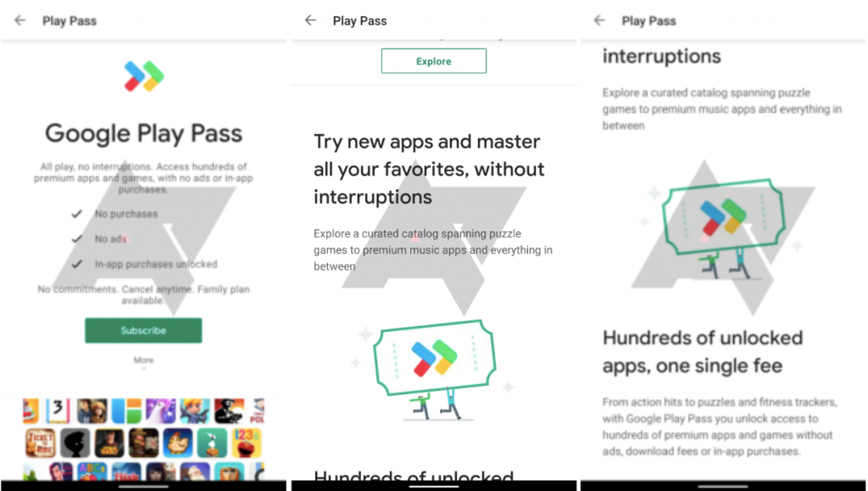Tap the checkmark beside No ads
The image size is (868, 491).
(76, 238)
